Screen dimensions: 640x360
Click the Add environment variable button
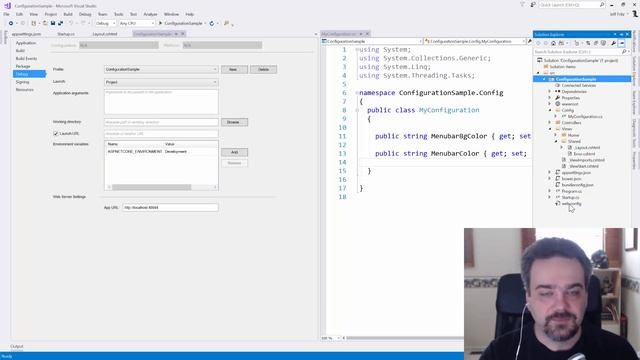tap(234, 152)
